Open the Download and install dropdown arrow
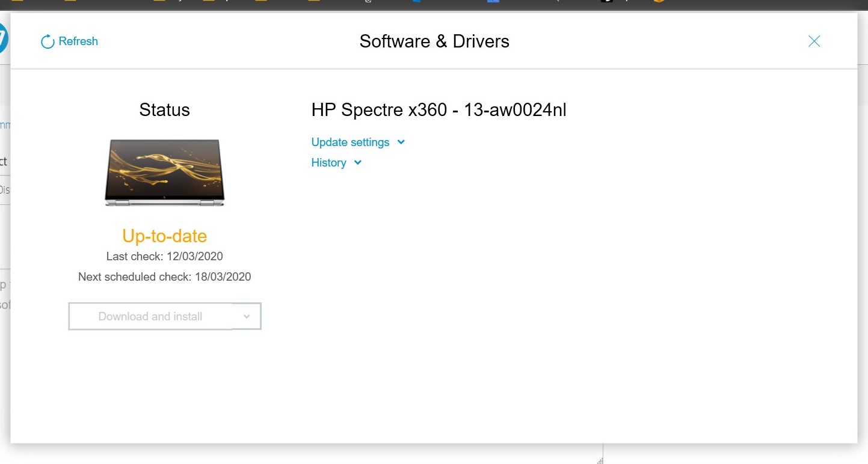This screenshot has width=868, height=464. coord(246,316)
